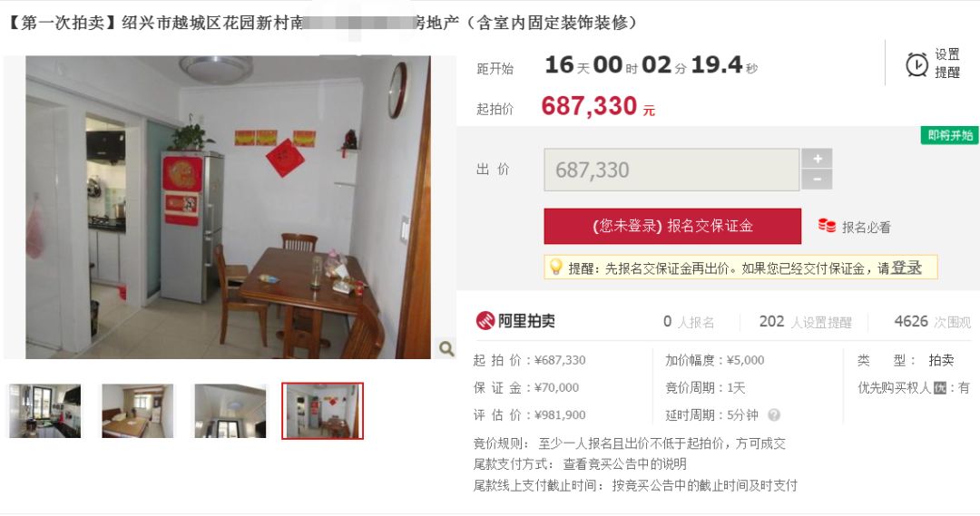This screenshot has width=980, height=516.
Task: Click the magnifier zoom icon on photo
Action: coord(446,348)
